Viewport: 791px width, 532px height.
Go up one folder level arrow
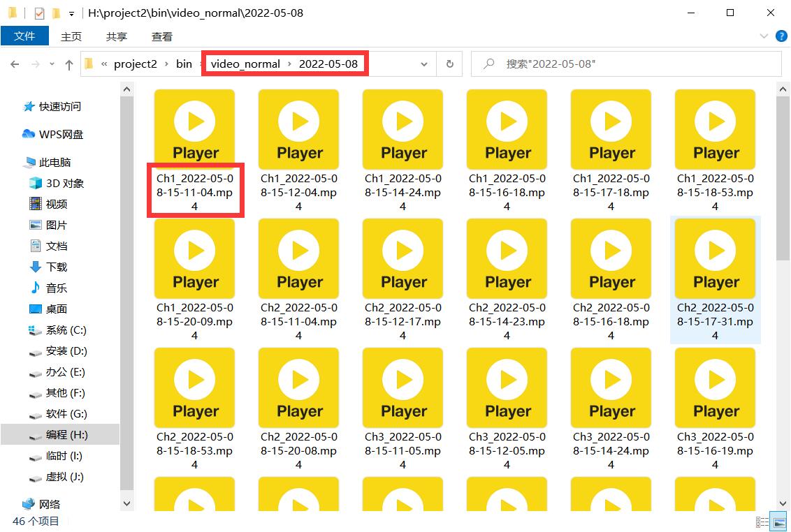[x=68, y=64]
